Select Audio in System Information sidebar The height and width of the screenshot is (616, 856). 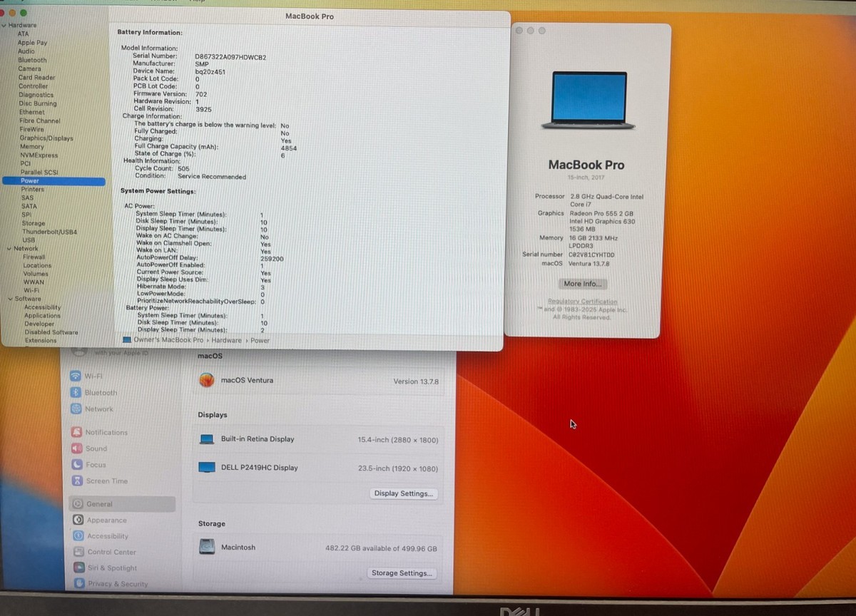coord(26,51)
